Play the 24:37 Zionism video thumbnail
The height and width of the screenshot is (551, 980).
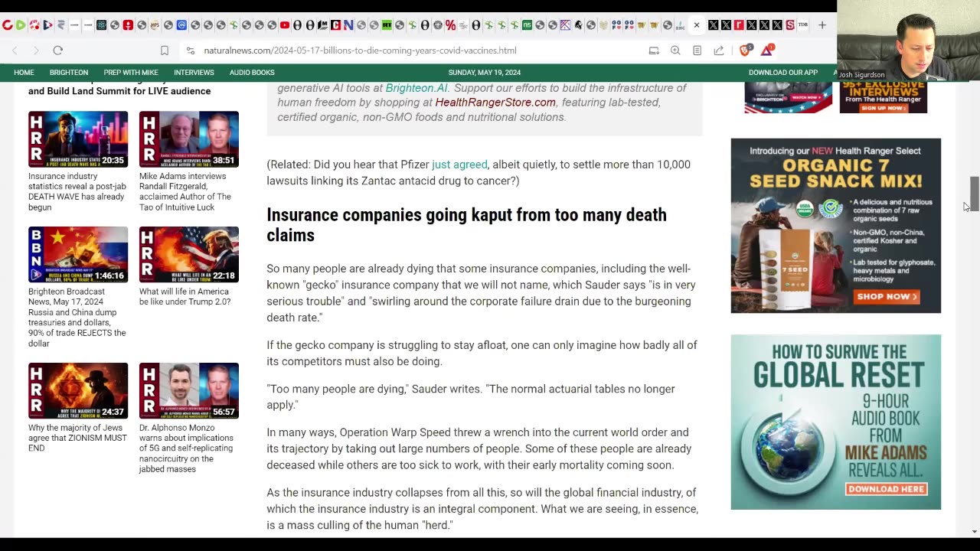pos(78,391)
